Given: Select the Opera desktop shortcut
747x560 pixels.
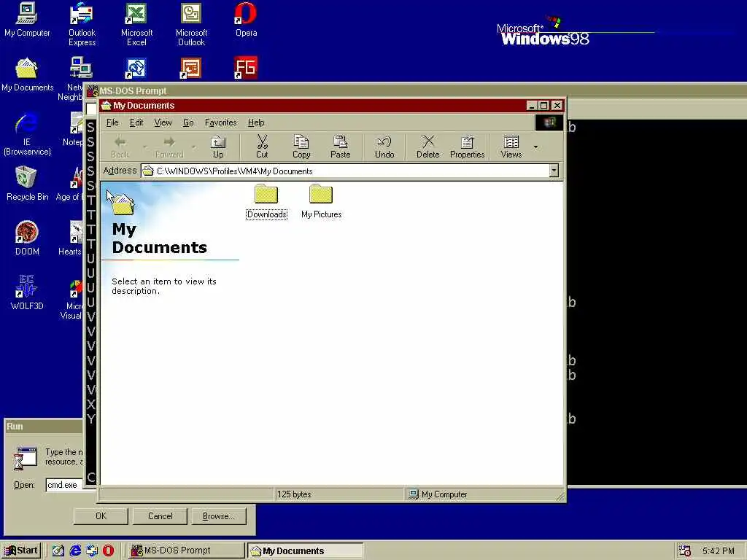Looking at the screenshot, I should coord(246,20).
